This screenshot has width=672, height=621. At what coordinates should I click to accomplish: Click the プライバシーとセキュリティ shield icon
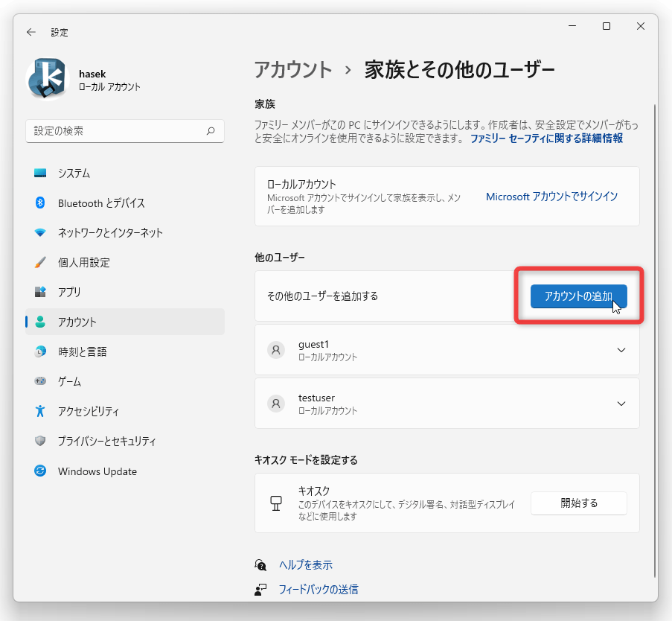(40, 441)
